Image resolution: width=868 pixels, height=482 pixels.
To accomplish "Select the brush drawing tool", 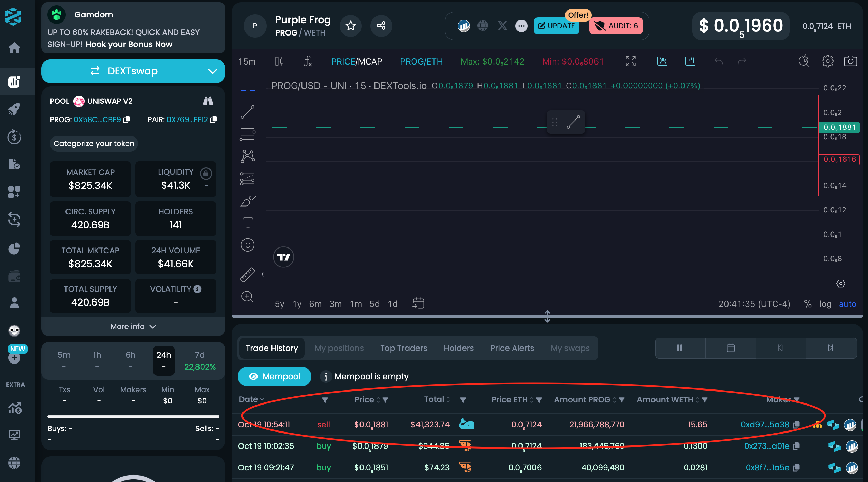I will [x=248, y=201].
